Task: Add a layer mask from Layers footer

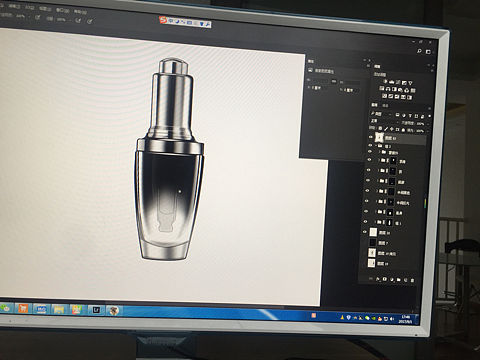Action: click(x=385, y=279)
